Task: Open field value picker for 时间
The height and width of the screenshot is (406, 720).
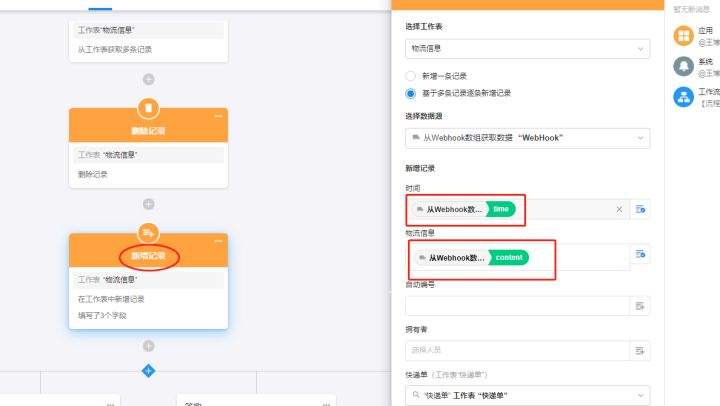Action: [641, 209]
